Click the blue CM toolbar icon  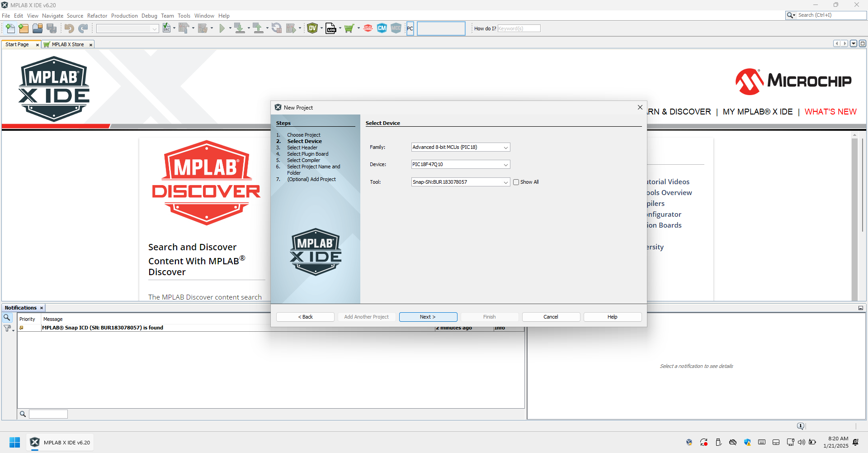click(x=382, y=29)
